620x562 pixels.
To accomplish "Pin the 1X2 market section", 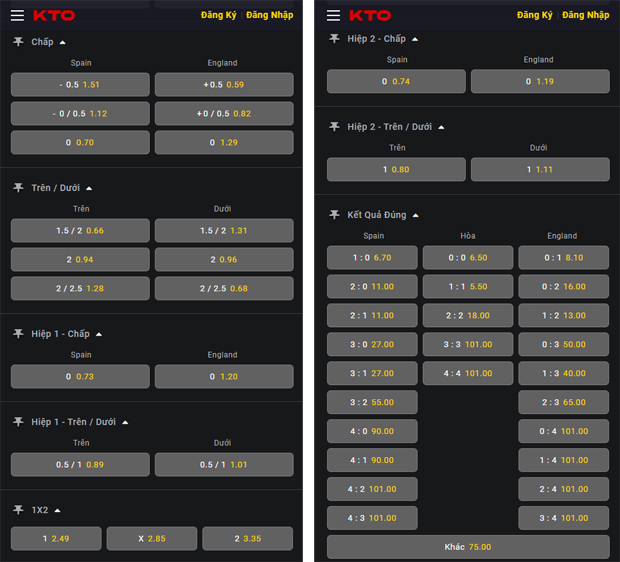I will 18,509.
